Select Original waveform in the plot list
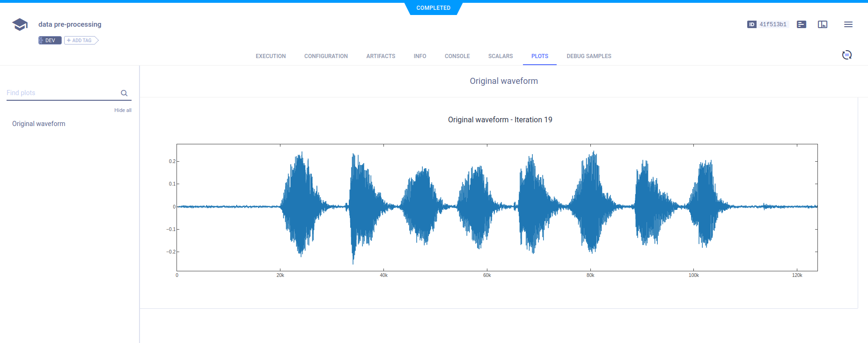Screen dimensions: 868x343 [39, 124]
